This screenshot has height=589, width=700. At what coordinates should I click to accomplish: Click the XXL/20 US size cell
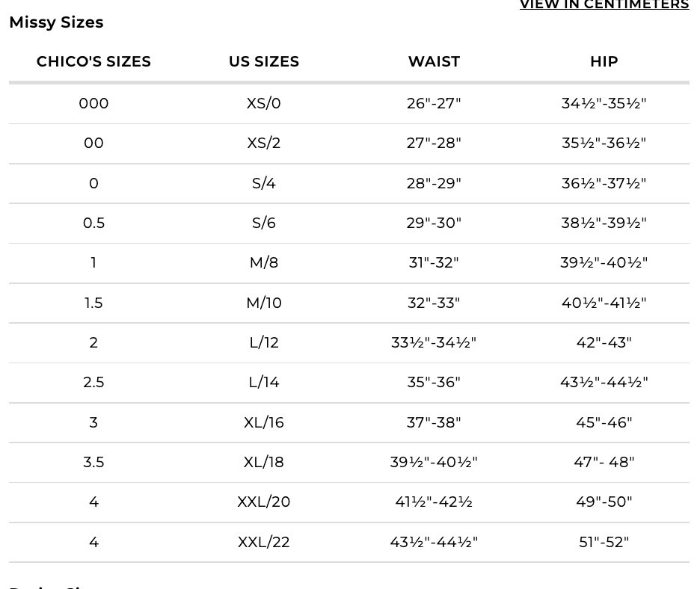(x=264, y=502)
